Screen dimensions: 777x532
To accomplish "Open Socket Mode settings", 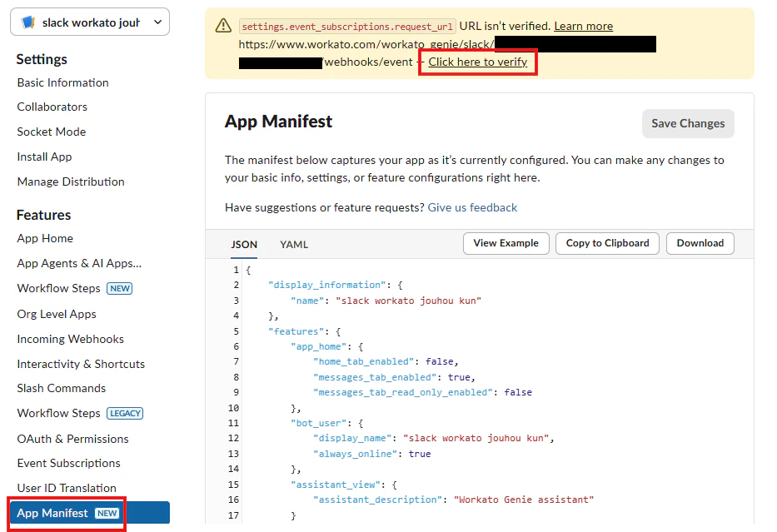I will tap(52, 132).
